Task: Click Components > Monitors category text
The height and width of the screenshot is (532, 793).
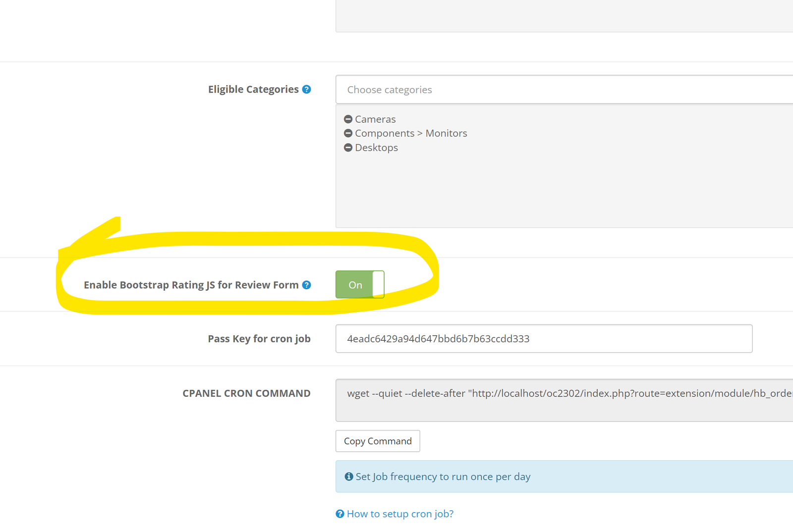Action: click(411, 133)
